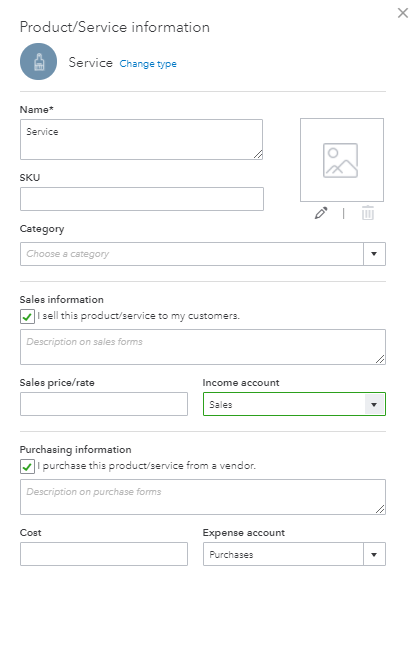Expand the Income account dropdown
Image resolution: width=416 pixels, height=645 pixels.
tap(374, 404)
